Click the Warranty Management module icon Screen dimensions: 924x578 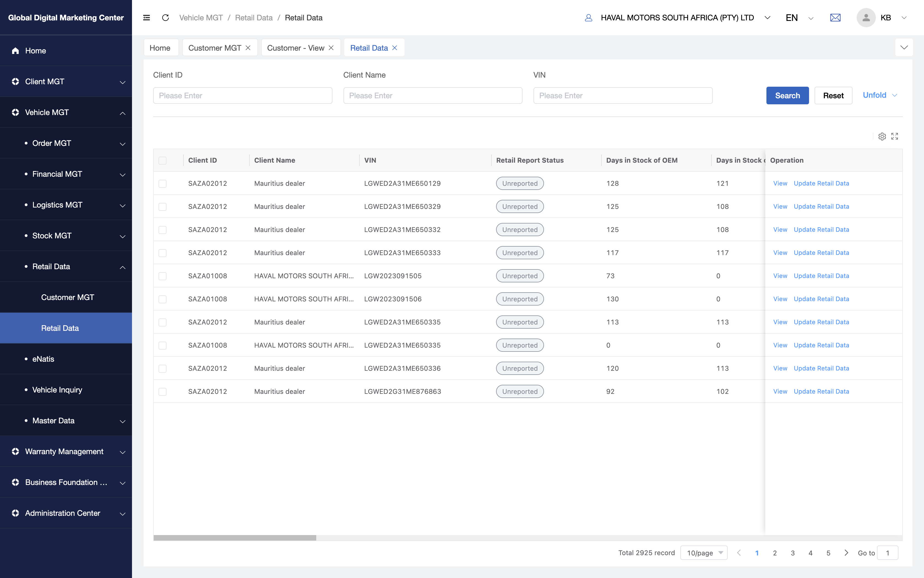(x=15, y=451)
